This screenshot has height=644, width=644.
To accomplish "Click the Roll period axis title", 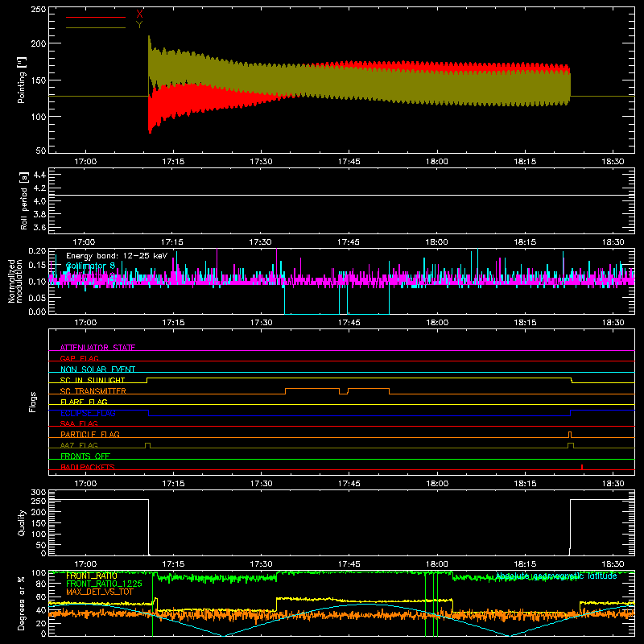I will point(23,200).
